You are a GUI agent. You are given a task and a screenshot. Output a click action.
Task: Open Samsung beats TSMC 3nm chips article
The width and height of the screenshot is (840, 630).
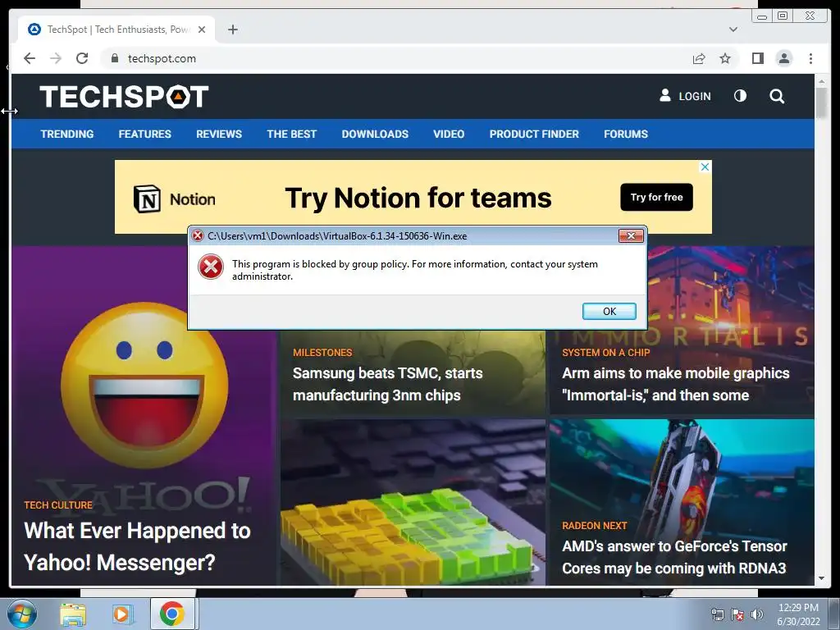(x=387, y=384)
